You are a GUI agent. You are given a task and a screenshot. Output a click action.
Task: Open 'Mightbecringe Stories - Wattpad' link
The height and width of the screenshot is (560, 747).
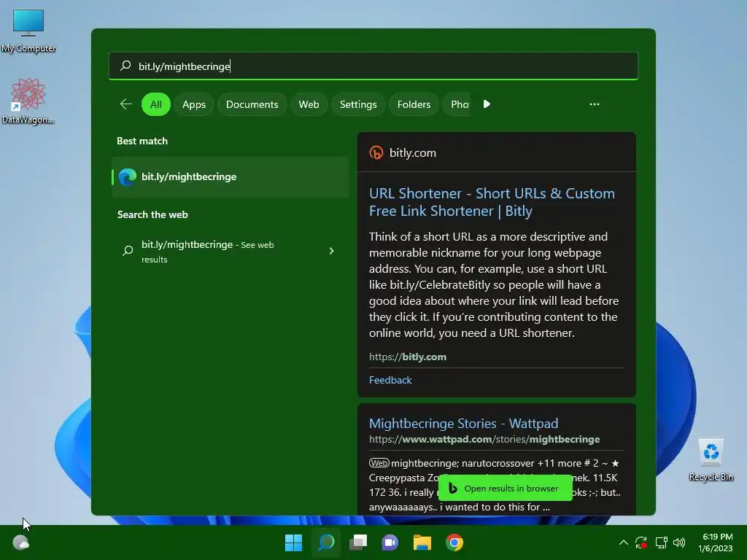coord(463,424)
